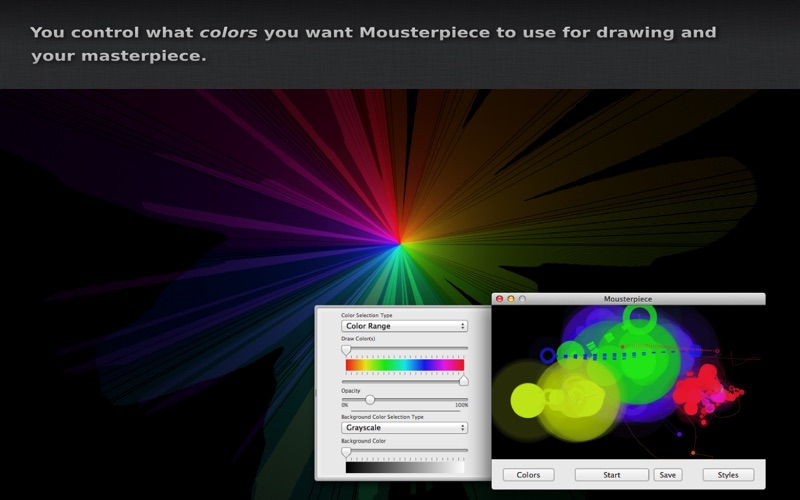Click the Mousterpiece window title
The width and height of the screenshot is (800, 500).
pos(628,299)
